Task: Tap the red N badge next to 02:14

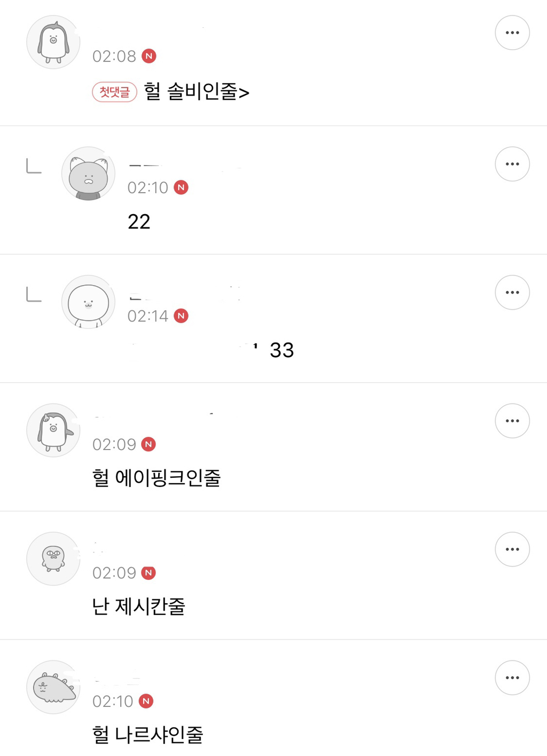Action: (x=181, y=316)
